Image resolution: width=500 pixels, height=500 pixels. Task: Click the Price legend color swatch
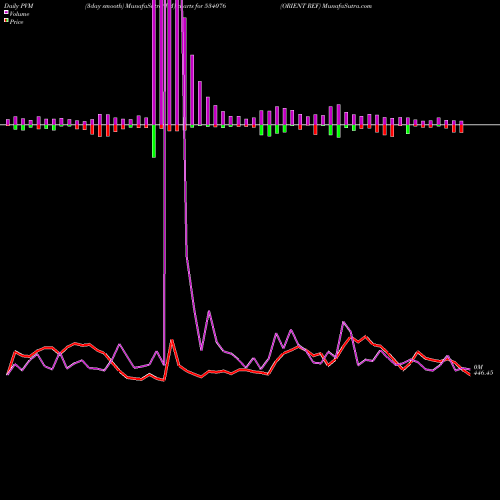click(6, 20)
